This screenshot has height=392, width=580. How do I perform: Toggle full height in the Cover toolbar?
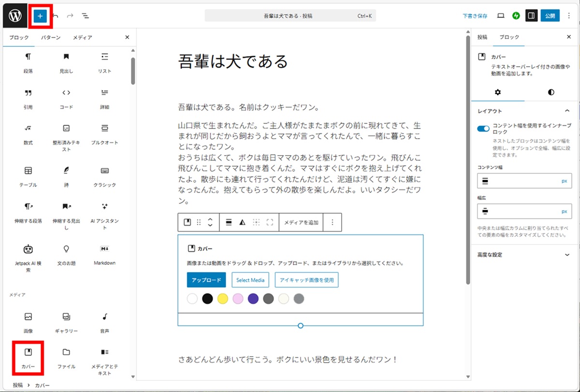[x=270, y=222]
